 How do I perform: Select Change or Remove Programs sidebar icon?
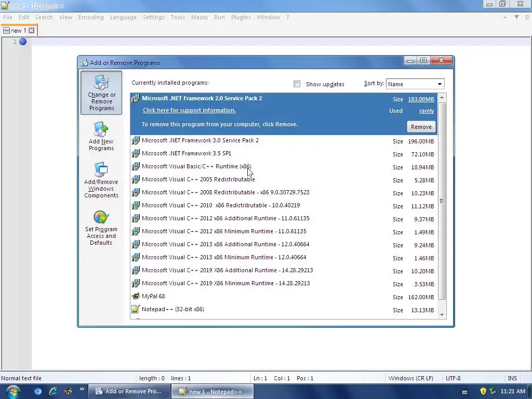(x=101, y=92)
